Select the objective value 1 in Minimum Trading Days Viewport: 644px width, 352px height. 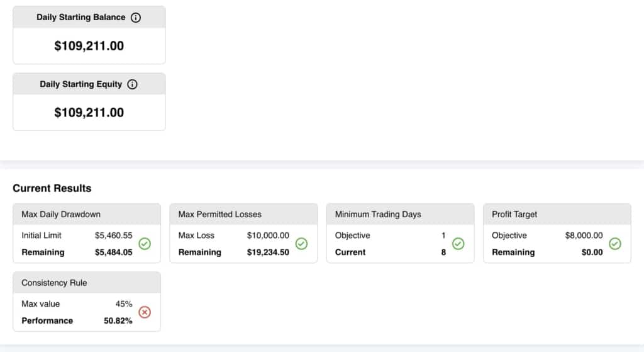[x=443, y=236]
